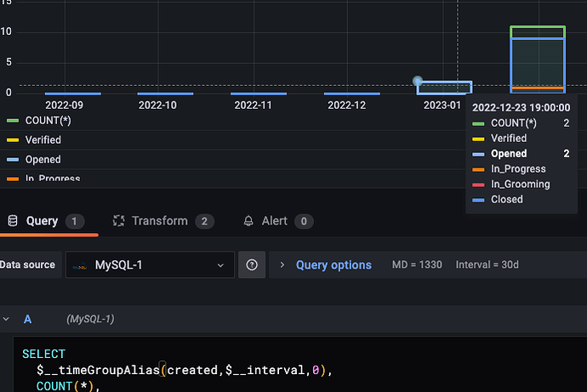Image resolution: width=587 pixels, height=392 pixels.
Task: Click the database icon on Query tab
Action: point(13,221)
